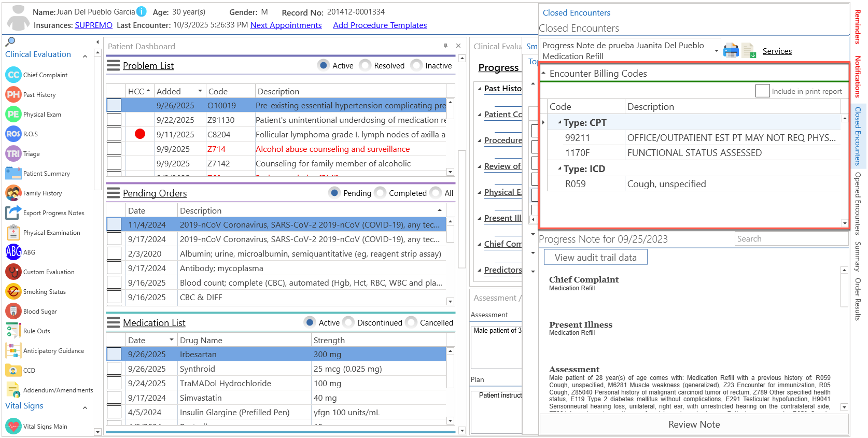The height and width of the screenshot is (438, 868).
Task: Click the Problem List hamburger menu icon
Action: coord(113,65)
